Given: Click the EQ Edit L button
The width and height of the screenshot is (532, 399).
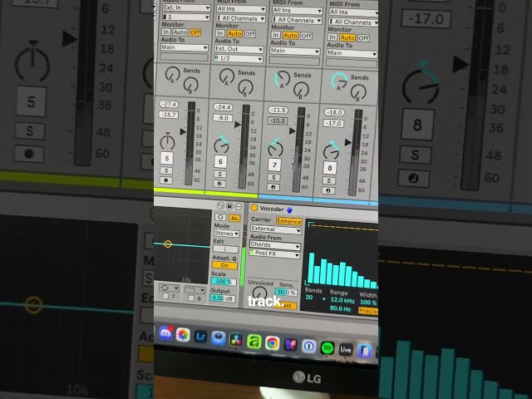Looking at the screenshot, I should coord(225,249).
